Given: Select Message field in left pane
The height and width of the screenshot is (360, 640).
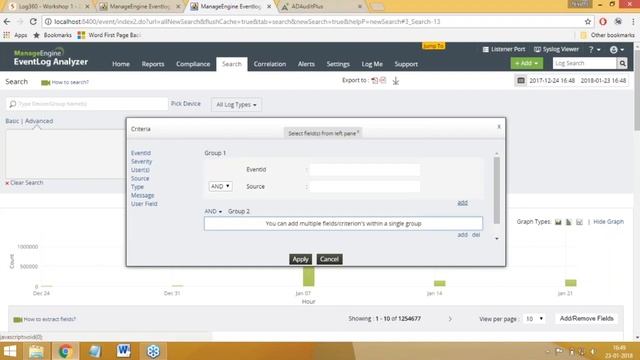Looking at the screenshot, I should (x=142, y=196).
